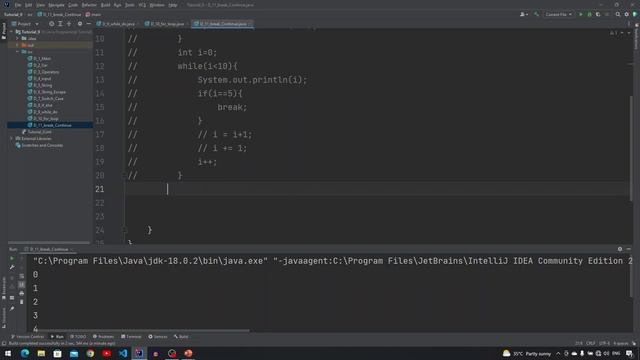Pin the Run tab with pin icon
Screen dimensions: 640x360
(12, 309)
